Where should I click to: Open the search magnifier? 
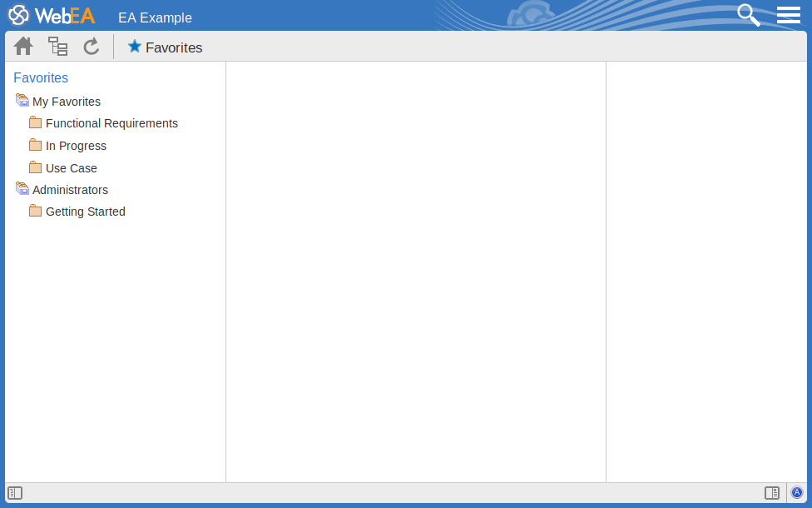coord(748,15)
